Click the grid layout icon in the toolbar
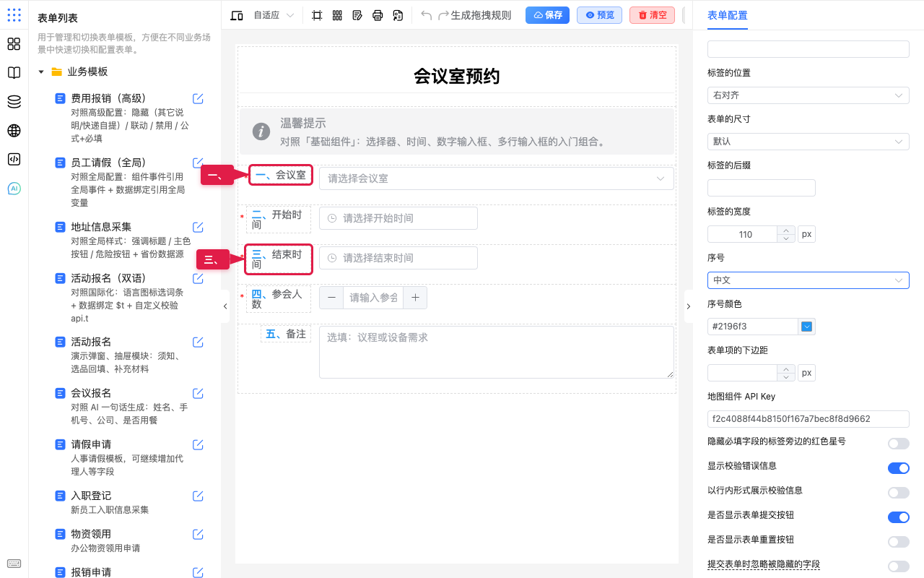This screenshot has width=924, height=578. coord(337,15)
